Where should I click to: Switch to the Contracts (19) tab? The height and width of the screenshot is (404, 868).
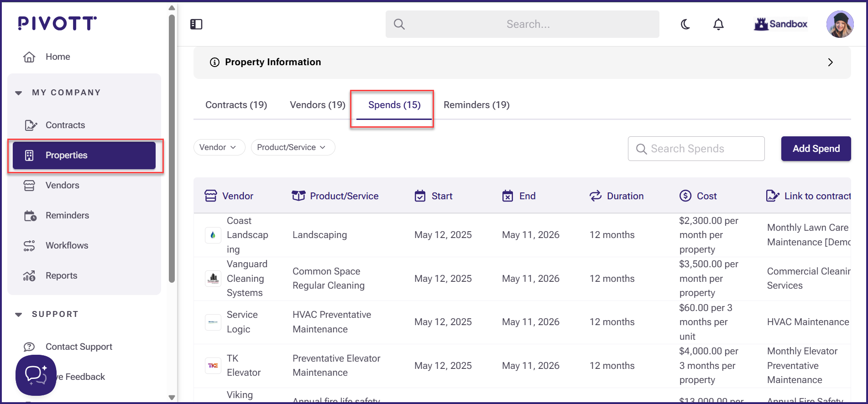pos(236,105)
